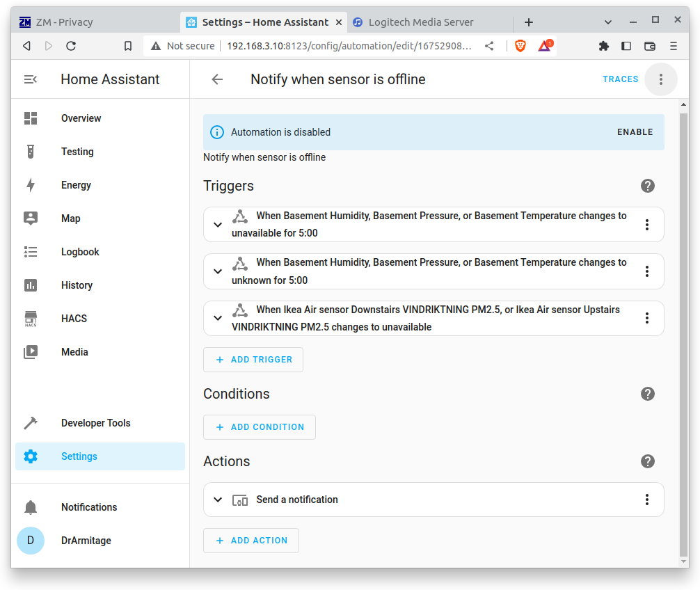Bookmark this page in the toolbar
Image resolution: width=700 pixels, height=590 pixels.
coord(127,46)
